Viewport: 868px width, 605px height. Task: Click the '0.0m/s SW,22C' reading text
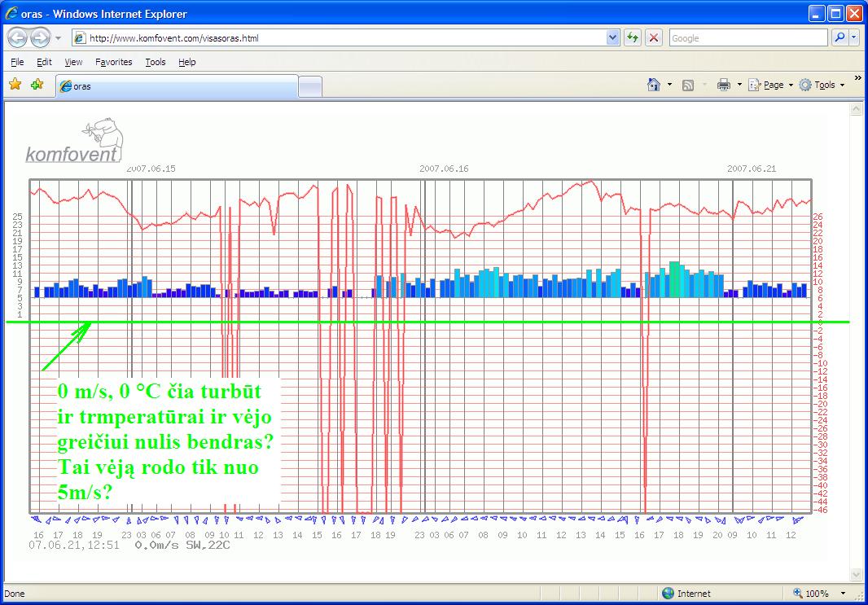point(182,546)
